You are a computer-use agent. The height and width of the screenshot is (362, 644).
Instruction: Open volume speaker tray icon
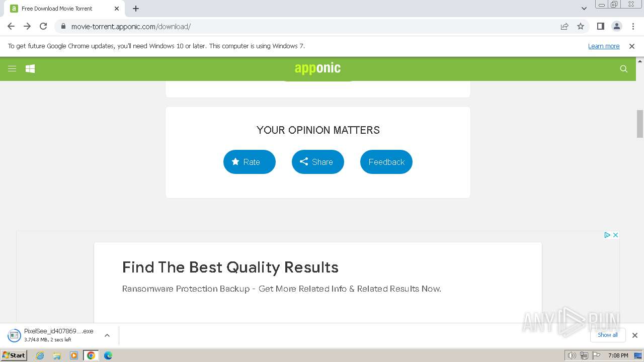[x=572, y=355]
